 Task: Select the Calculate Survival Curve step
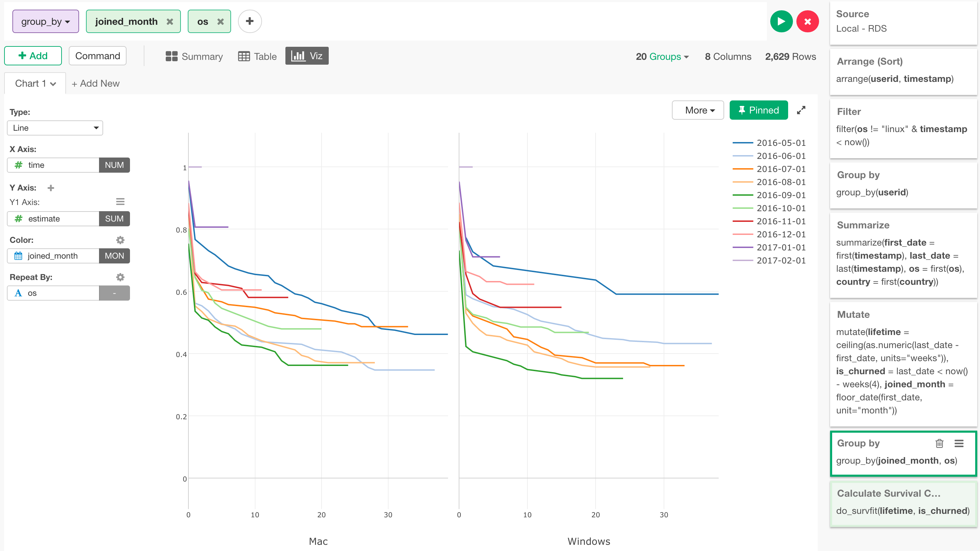point(903,504)
